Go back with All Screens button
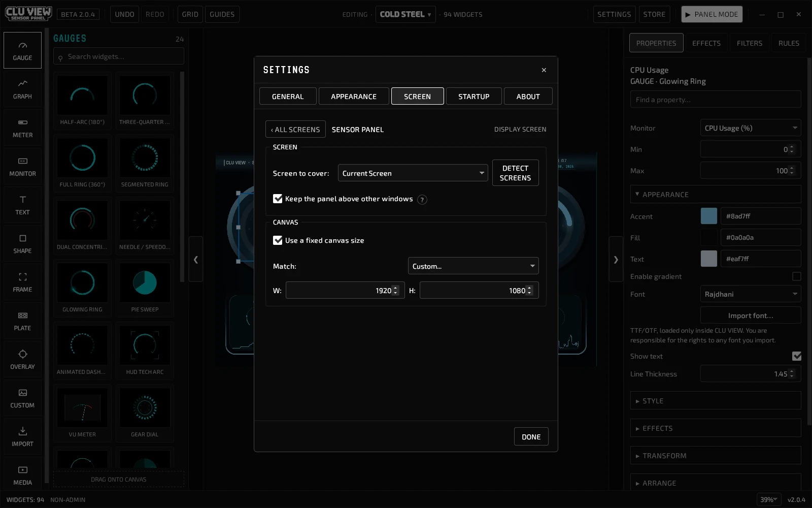Viewport: 812px width, 508px height. (295, 130)
